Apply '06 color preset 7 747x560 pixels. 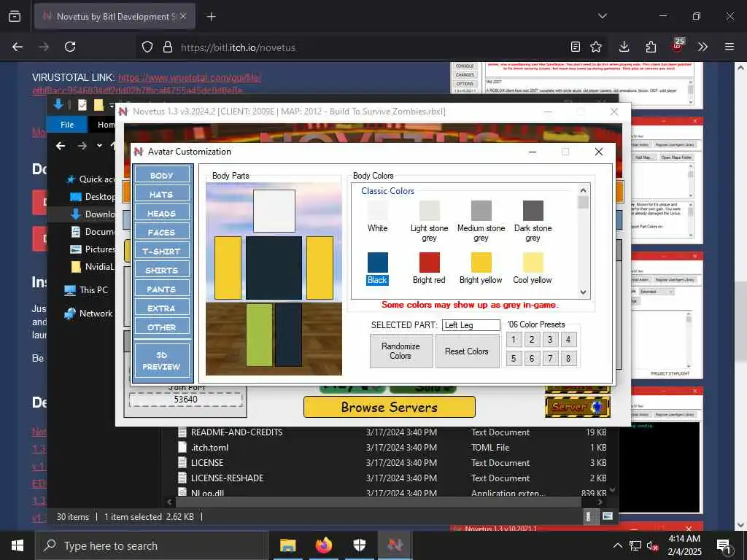(550, 358)
